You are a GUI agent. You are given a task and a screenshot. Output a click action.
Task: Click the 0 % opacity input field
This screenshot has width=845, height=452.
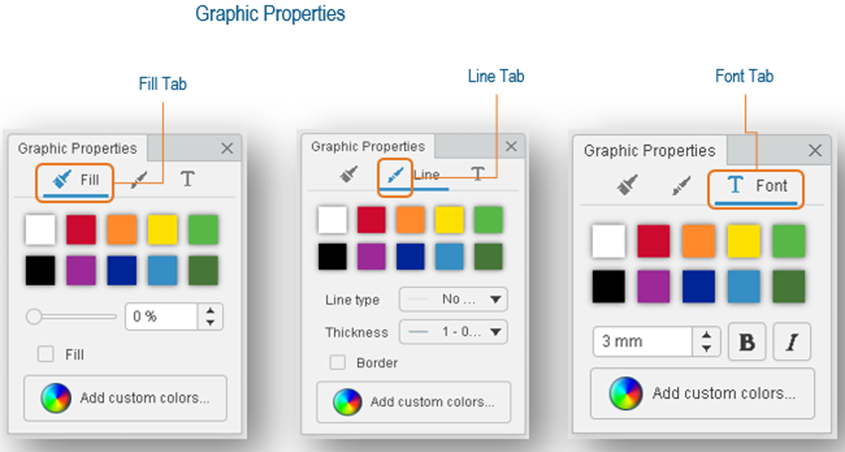[x=161, y=317]
